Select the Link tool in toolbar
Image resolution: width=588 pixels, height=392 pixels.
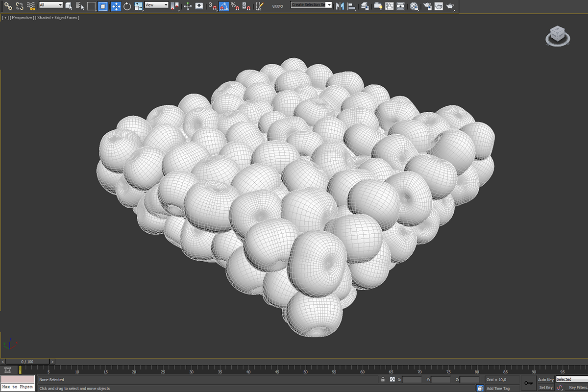tap(8, 6)
